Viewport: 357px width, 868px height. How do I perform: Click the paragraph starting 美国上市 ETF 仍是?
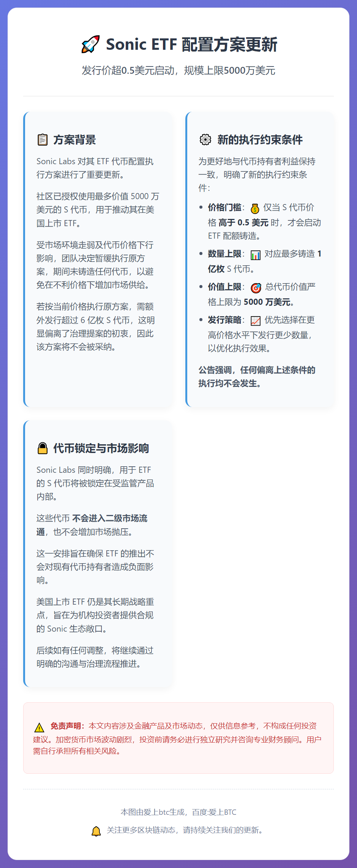95,615
